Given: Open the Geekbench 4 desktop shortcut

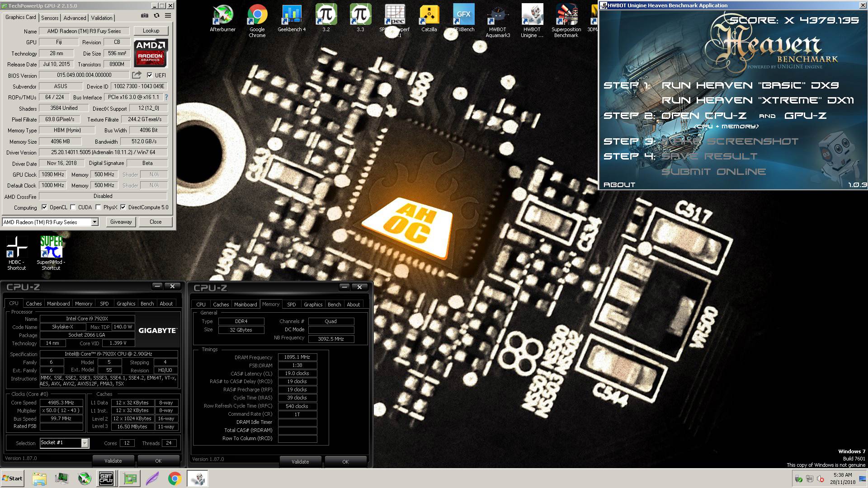Looking at the screenshot, I should pos(292,19).
